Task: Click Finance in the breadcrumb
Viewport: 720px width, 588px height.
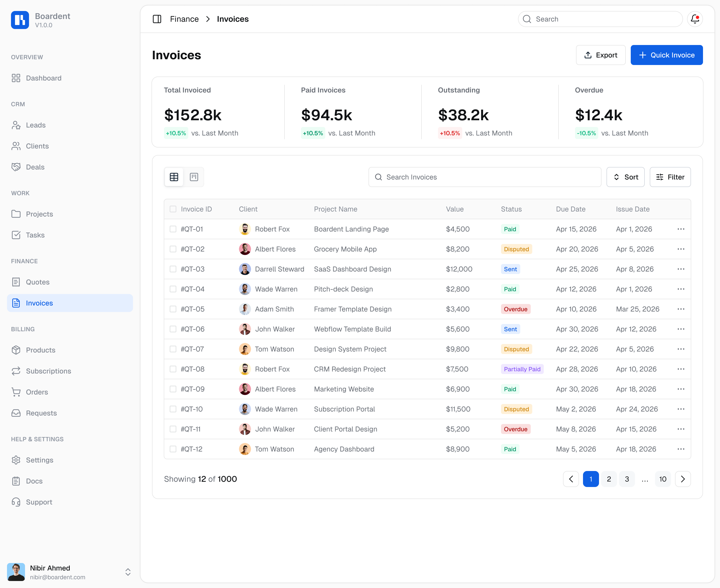Action: pos(184,19)
